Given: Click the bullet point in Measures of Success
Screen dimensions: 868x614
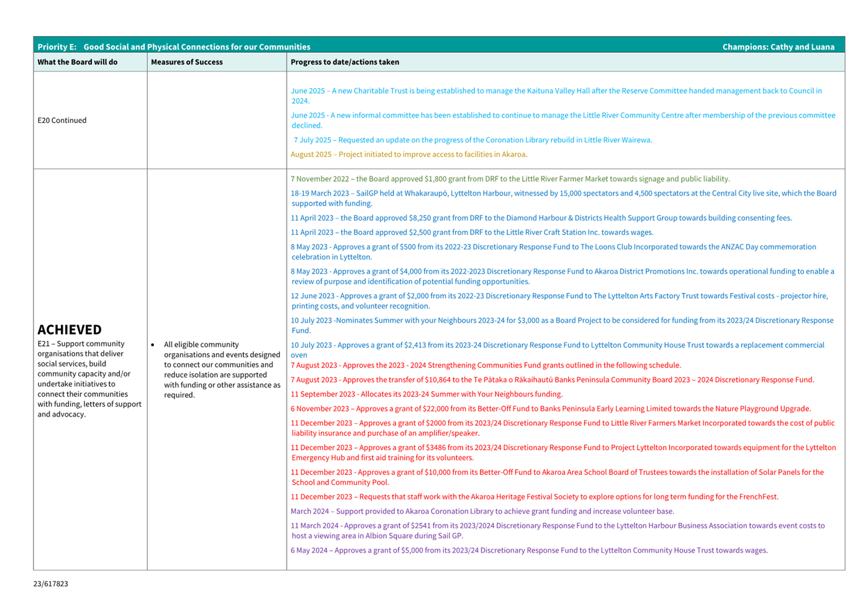Looking at the screenshot, I should pyautogui.click(x=153, y=345).
